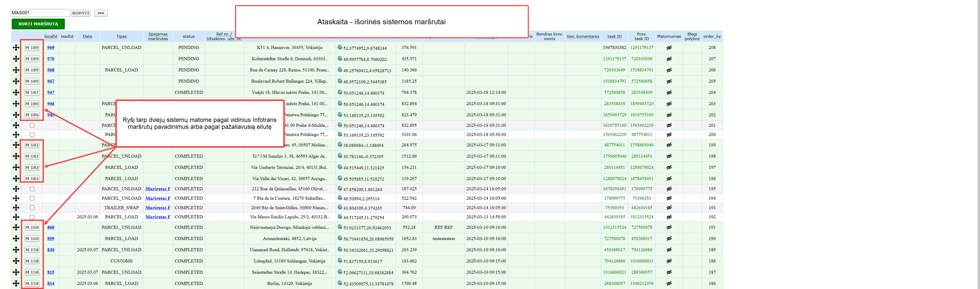Toggle visibility for row order_by 197

(669, 167)
